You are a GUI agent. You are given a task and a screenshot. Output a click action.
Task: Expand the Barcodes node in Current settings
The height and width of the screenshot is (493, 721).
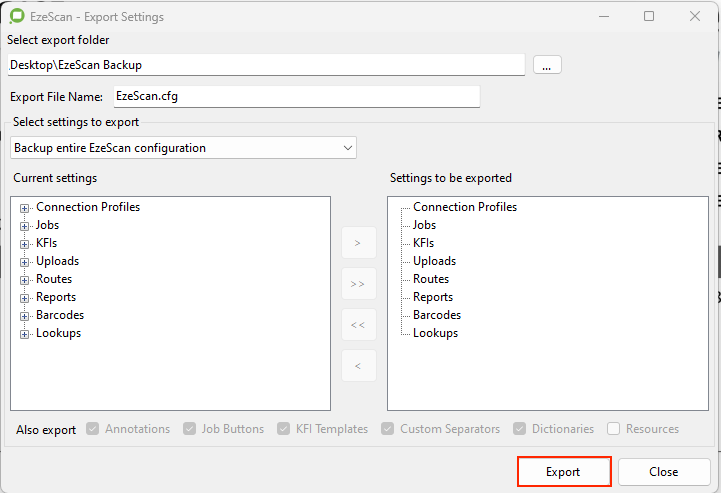pos(25,316)
